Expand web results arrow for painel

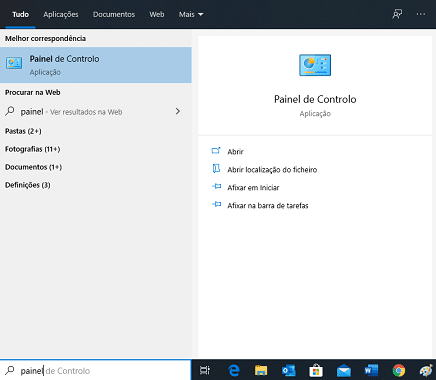point(178,111)
